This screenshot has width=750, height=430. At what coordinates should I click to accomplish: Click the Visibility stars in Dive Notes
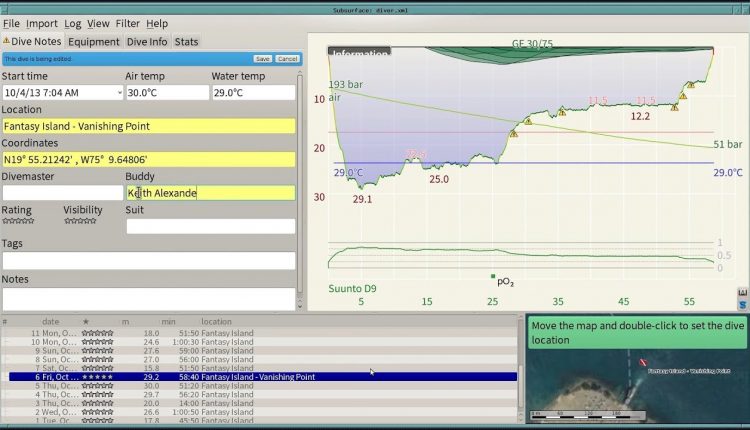80,221
